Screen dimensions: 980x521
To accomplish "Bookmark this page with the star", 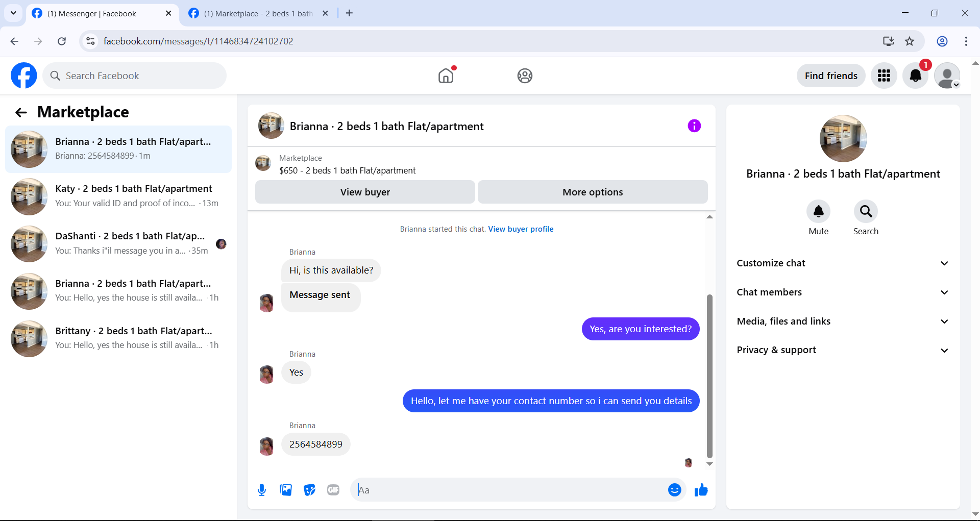I will click(x=910, y=41).
